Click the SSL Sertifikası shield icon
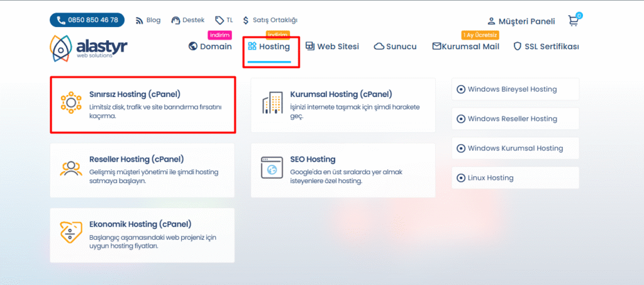Viewport: 644px width, 285px height. pyautogui.click(x=518, y=47)
